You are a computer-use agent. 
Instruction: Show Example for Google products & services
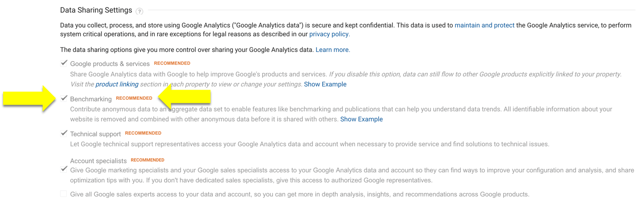pos(325,84)
